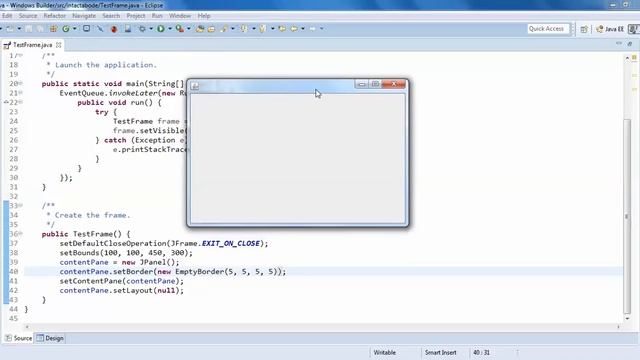Click the green Run button icon

161,29
